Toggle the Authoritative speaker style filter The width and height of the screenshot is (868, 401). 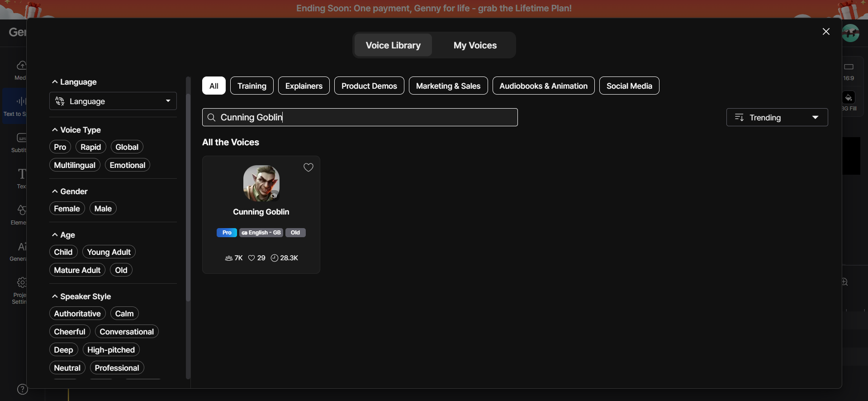77,314
